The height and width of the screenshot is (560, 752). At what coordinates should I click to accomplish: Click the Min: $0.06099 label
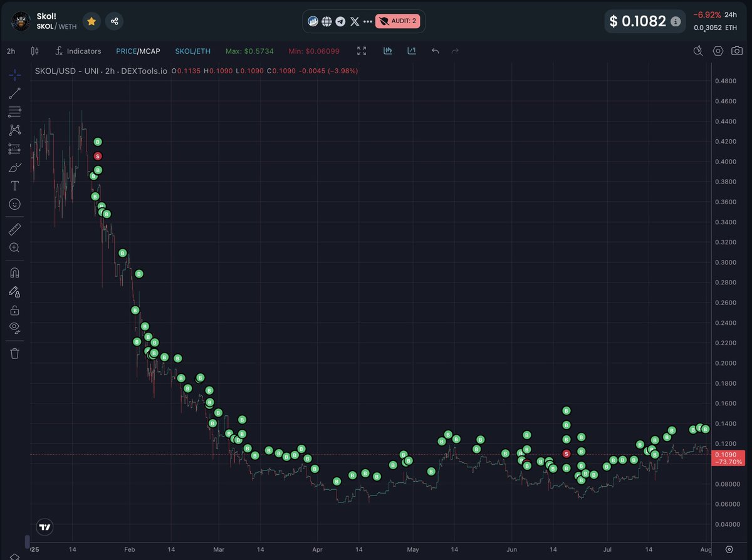click(x=314, y=51)
